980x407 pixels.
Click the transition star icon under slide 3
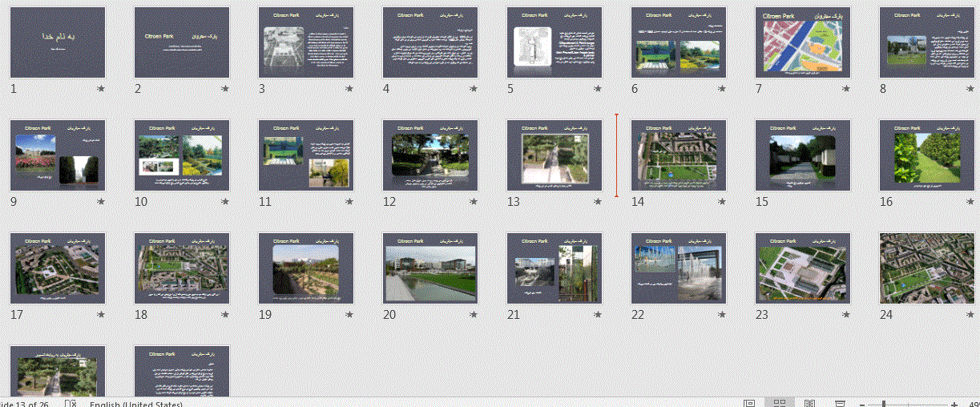coord(349,89)
